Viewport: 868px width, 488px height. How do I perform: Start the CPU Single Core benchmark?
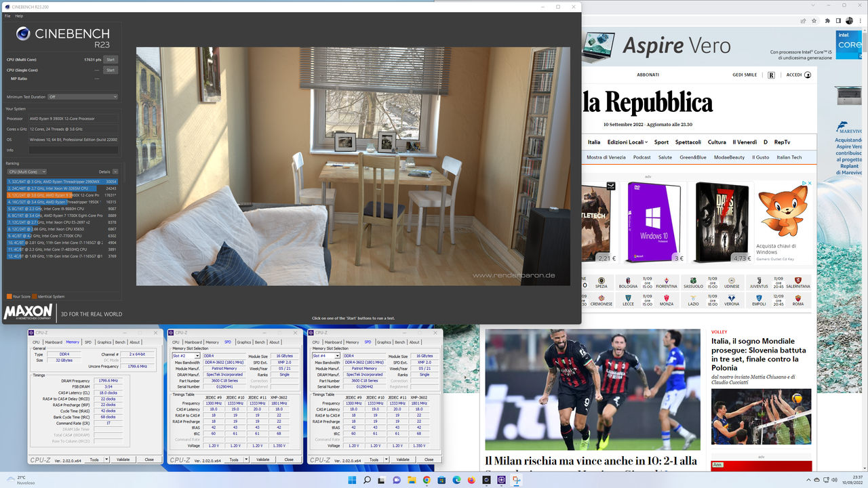111,70
